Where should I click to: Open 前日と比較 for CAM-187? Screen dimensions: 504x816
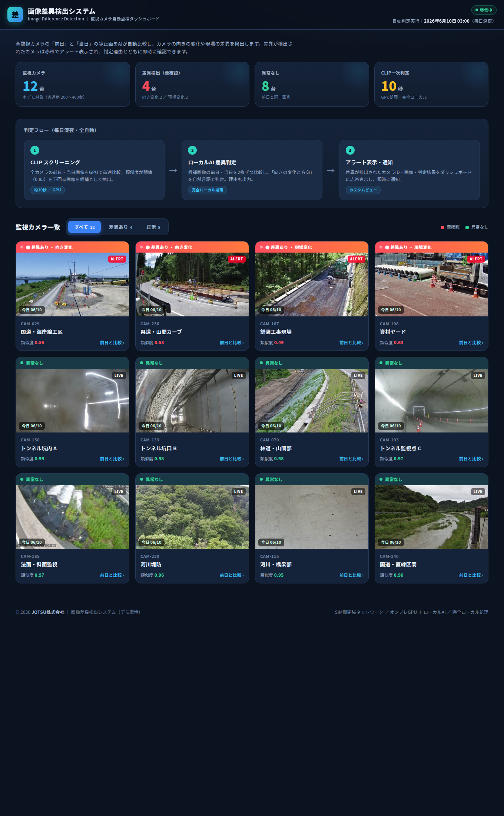[x=351, y=343]
